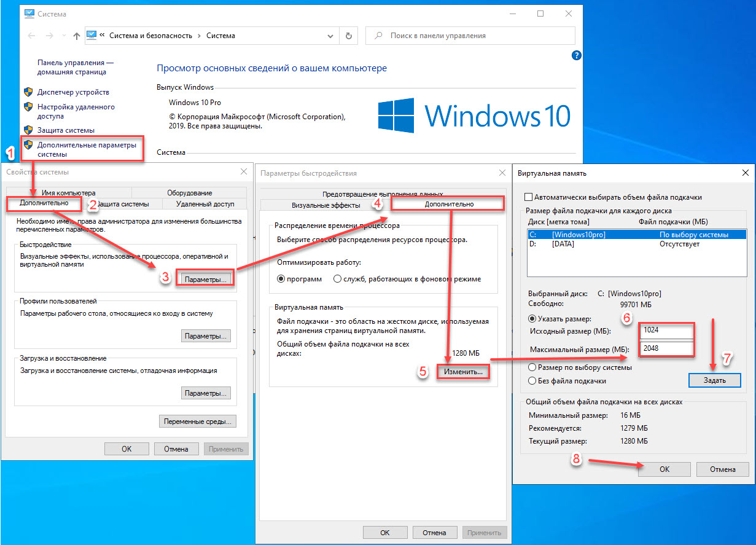The image size is (756, 545).
Task: Click the Задать button
Action: [715, 380]
